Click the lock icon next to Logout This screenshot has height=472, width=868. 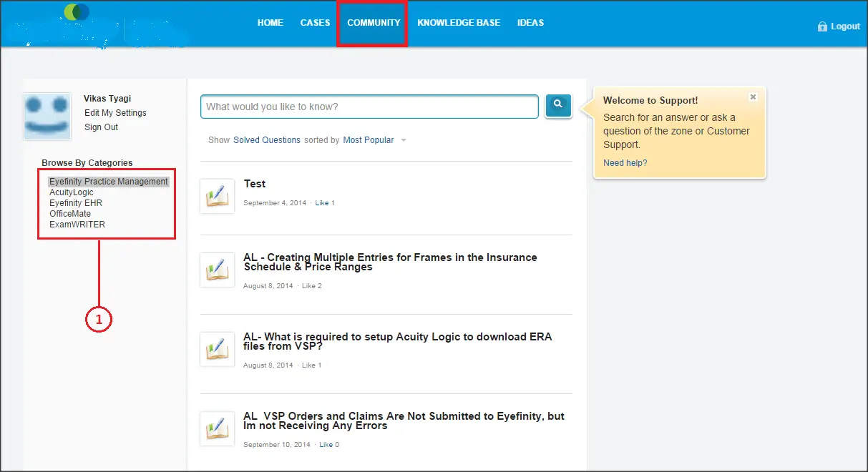[x=821, y=26]
